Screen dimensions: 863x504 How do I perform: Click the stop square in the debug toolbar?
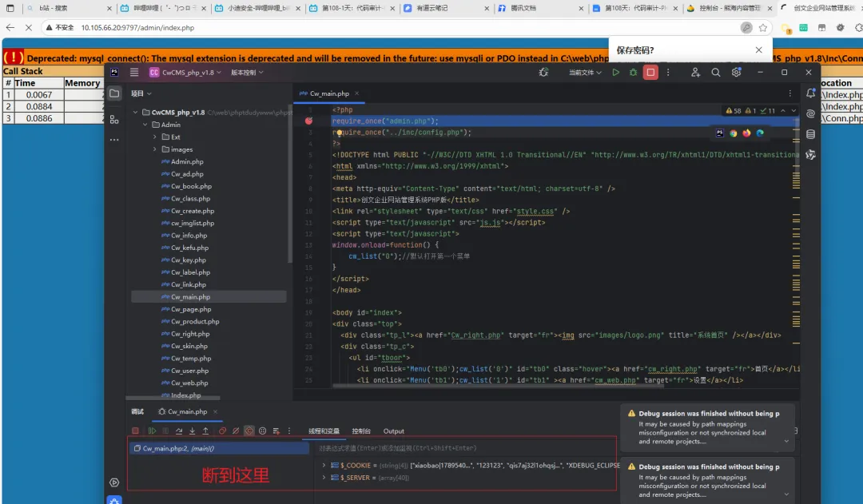click(x=135, y=431)
